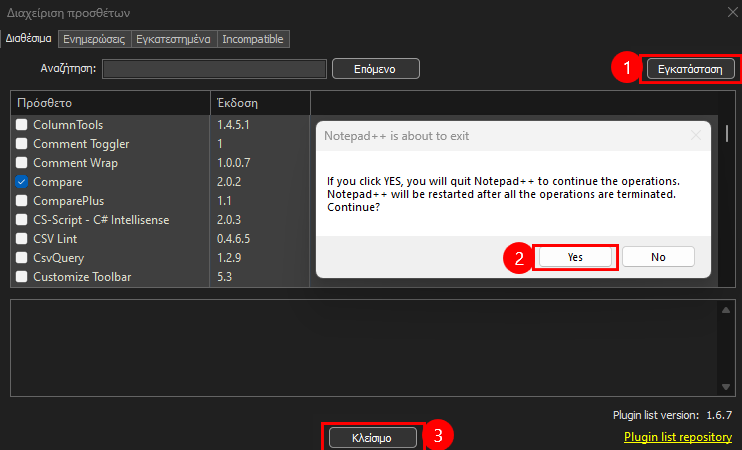
Task: Click version 0.4.6.5 cell
Action: (x=233, y=238)
